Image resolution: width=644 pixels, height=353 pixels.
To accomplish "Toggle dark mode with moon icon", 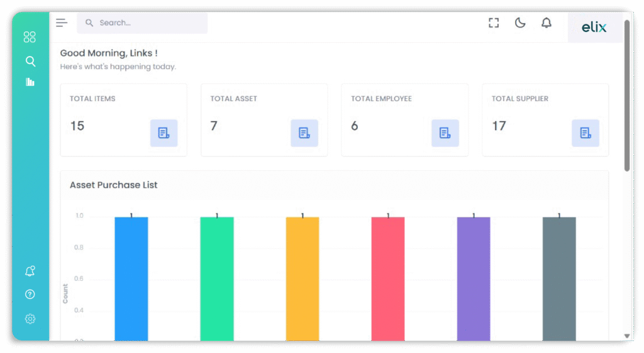I will coord(519,23).
